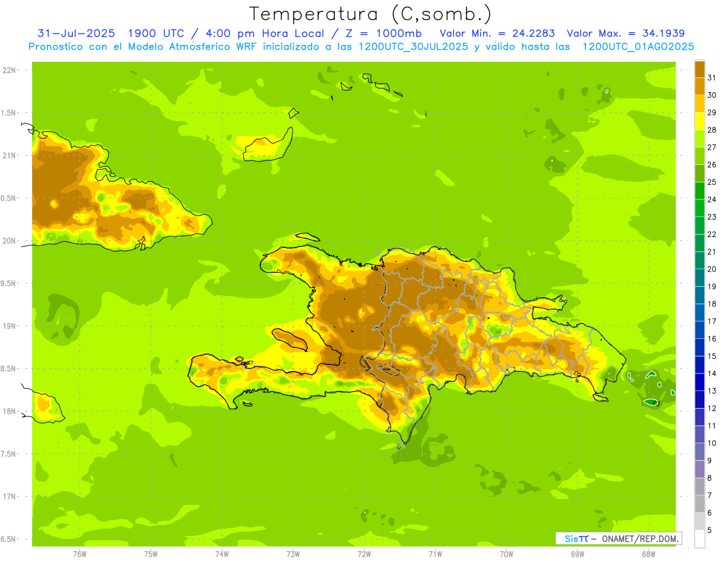Screen dimensions: 728x562
Task: Click the colorbar value "20"
Action: point(712,269)
